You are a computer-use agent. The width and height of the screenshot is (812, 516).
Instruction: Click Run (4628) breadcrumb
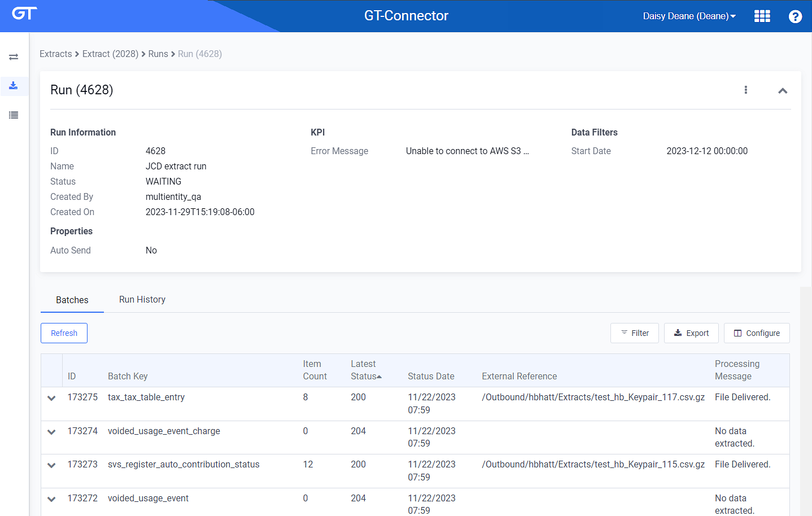[200, 54]
